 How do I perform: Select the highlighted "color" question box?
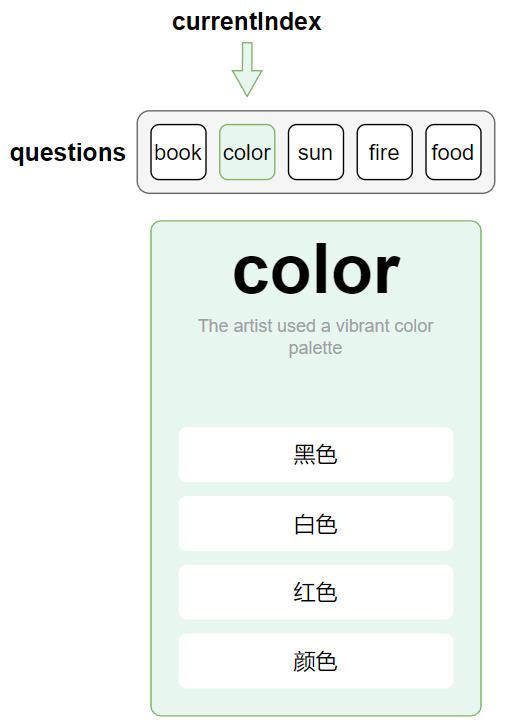point(247,152)
